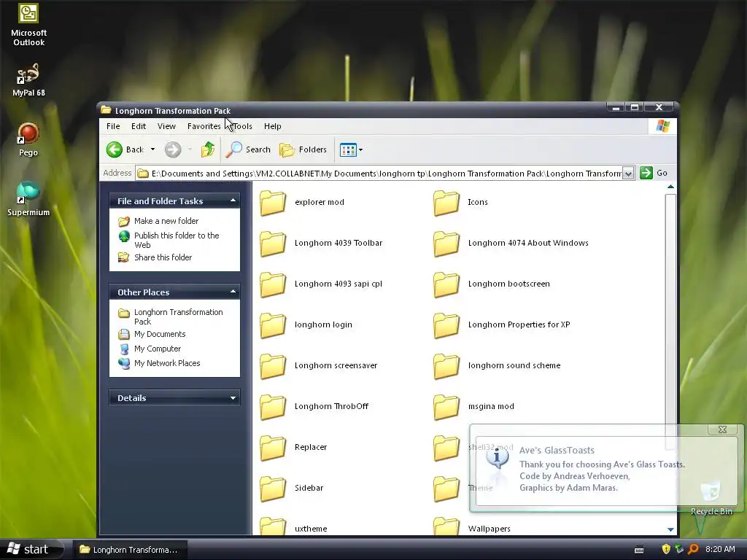Screen dimensions: 747x560
Task: Select the Longhorn ThrobOff folder
Action: coord(314,407)
